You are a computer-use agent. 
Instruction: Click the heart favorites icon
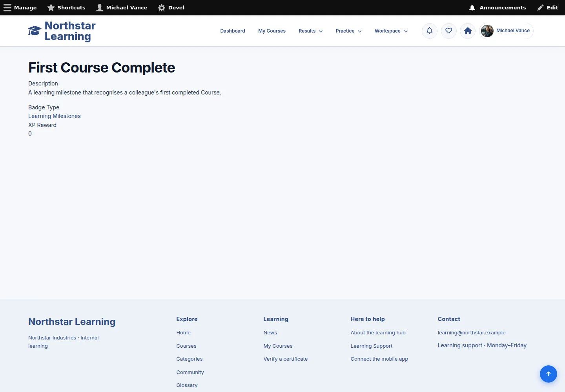[x=449, y=31]
